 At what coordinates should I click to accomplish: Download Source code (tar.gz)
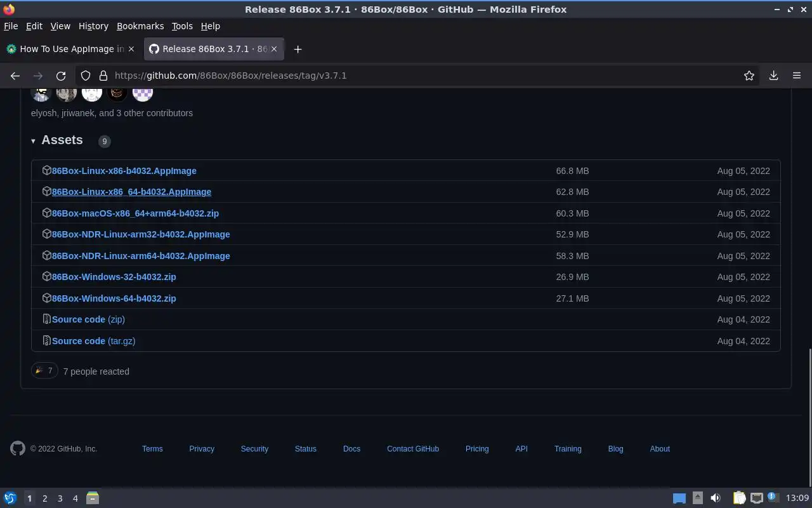(x=93, y=341)
